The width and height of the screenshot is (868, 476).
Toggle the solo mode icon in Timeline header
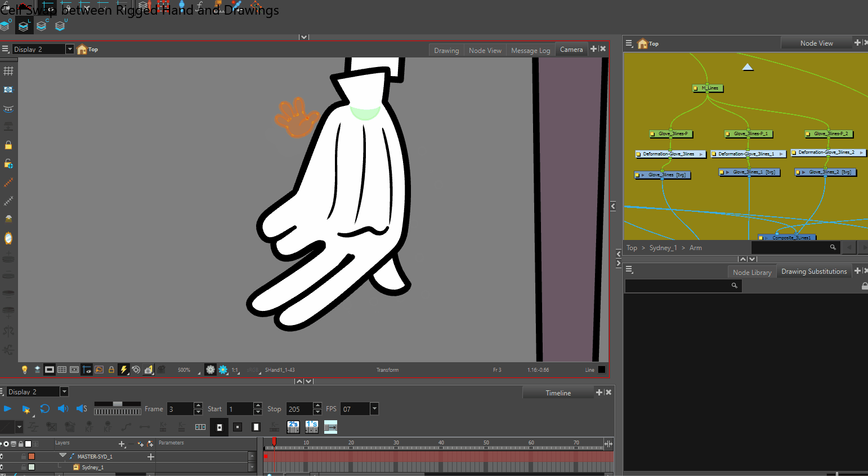coord(6,444)
